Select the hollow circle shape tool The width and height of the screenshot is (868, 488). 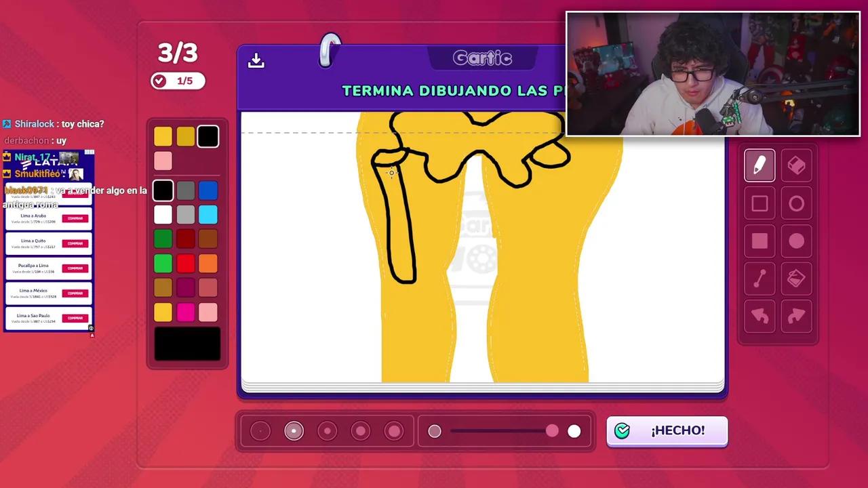[796, 203]
